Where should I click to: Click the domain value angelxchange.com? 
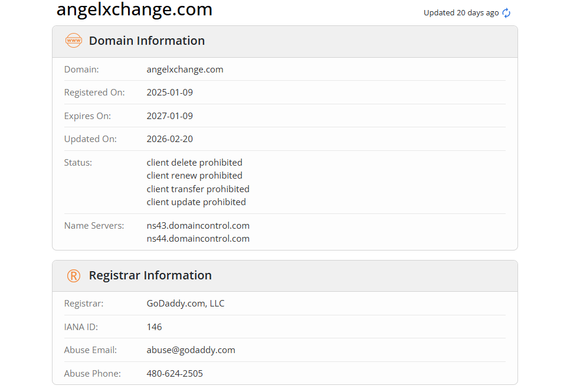(185, 70)
